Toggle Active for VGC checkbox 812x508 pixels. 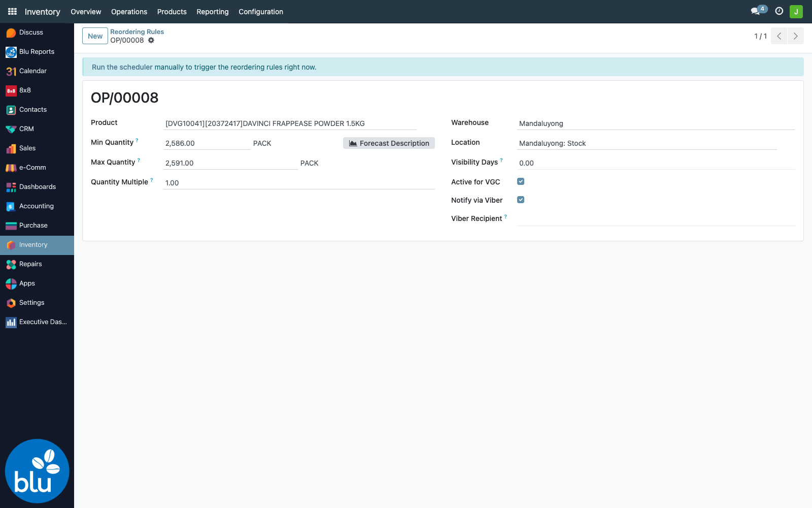(x=521, y=181)
